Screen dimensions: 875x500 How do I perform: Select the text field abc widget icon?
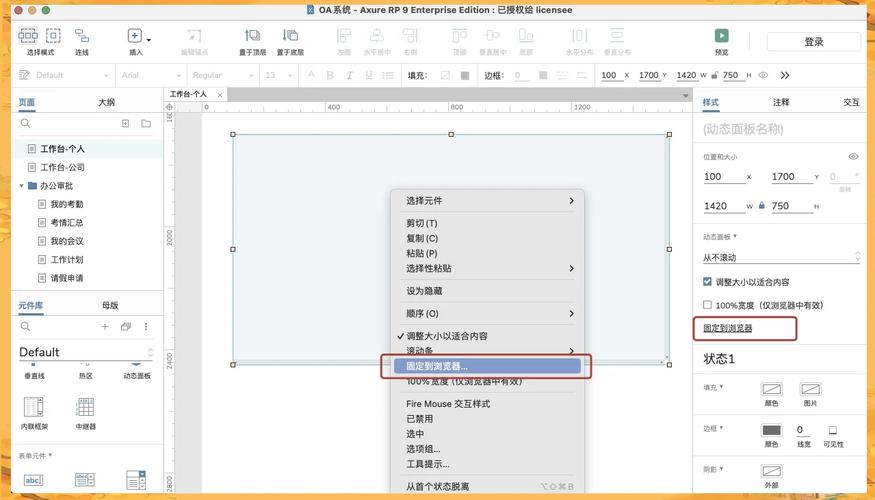pos(33,479)
